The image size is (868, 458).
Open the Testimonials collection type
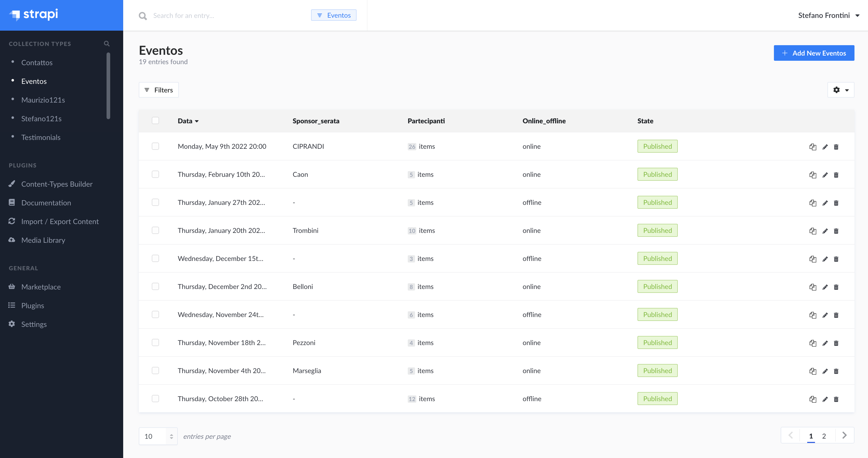coord(41,137)
